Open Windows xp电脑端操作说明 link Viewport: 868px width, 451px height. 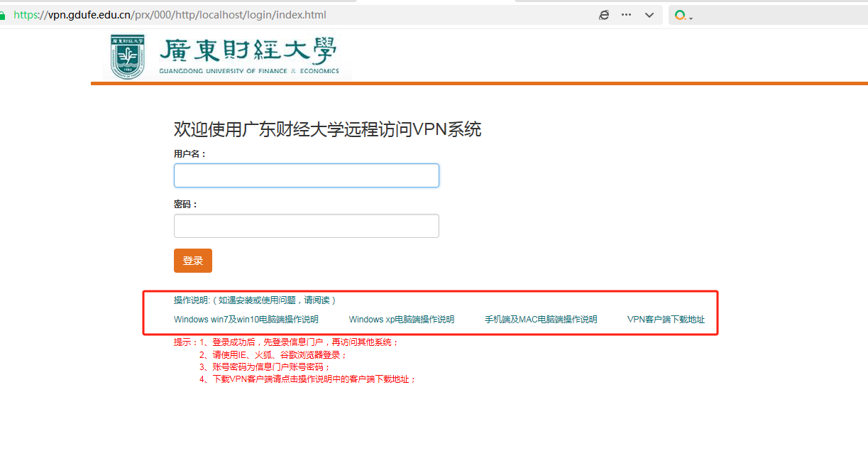(402, 319)
